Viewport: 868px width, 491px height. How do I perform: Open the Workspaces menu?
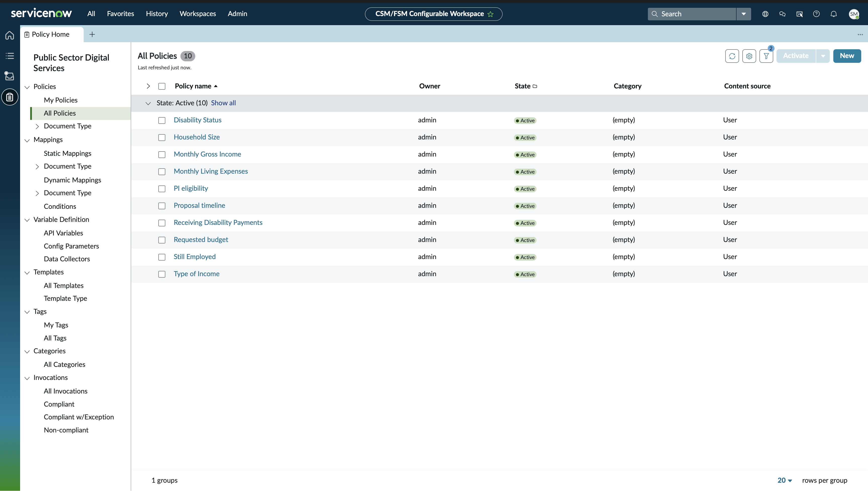pyautogui.click(x=198, y=14)
